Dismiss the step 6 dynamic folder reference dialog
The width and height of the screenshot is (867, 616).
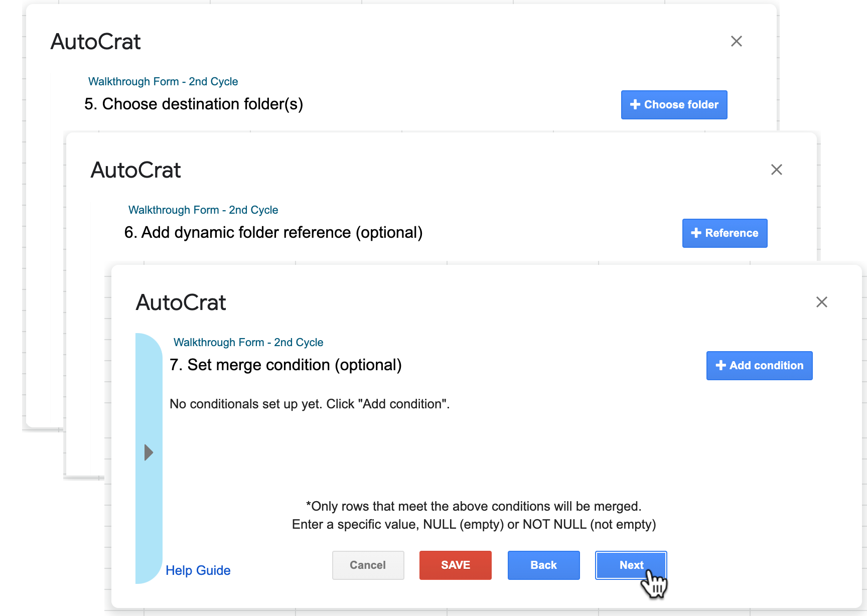click(777, 170)
